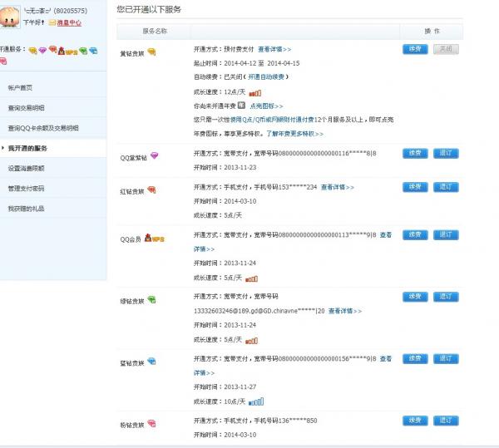Open 我获赠的礼品 in the sidebar
The height and width of the screenshot is (448, 499).
pyautogui.click(x=26, y=209)
